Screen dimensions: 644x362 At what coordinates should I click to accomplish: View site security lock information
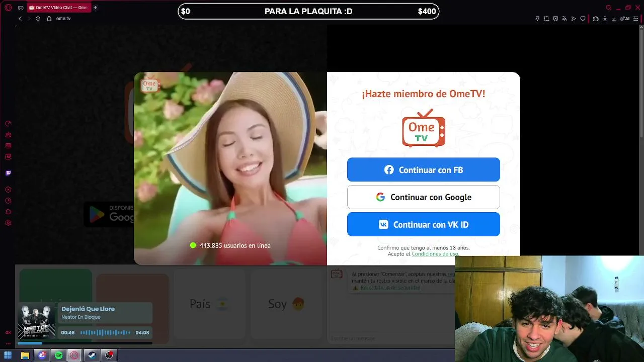pyautogui.click(x=49, y=19)
